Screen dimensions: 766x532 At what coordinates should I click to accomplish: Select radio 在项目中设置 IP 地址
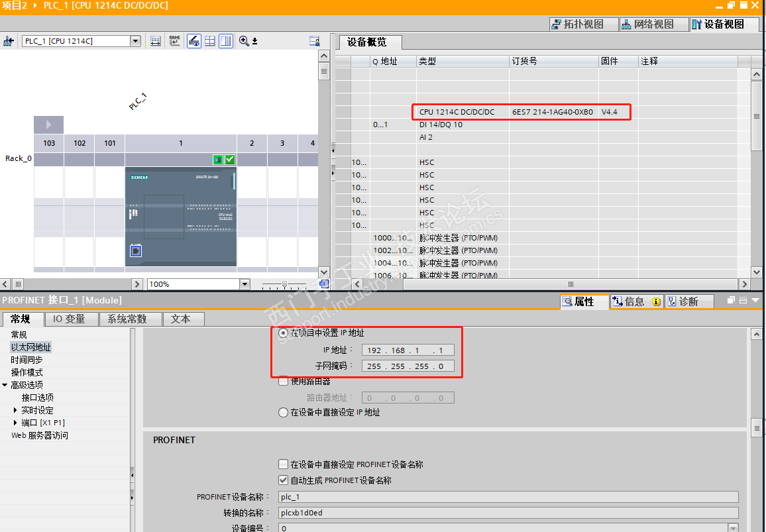click(283, 333)
